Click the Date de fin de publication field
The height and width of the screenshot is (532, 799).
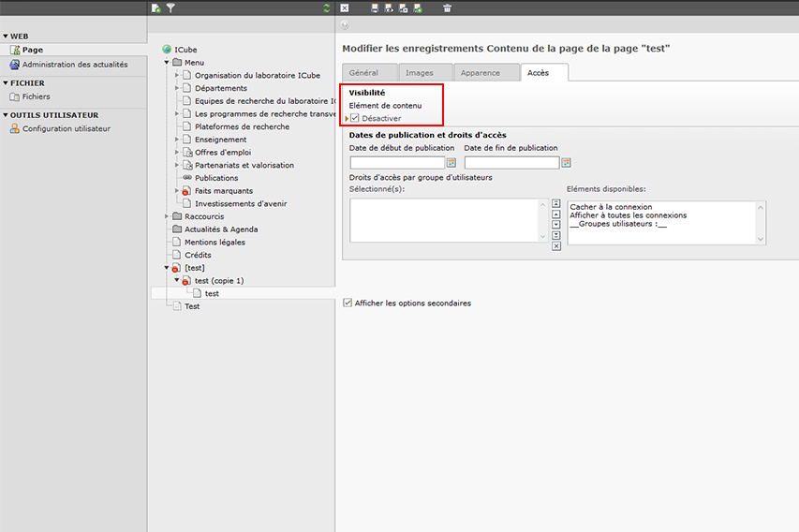tap(512, 163)
